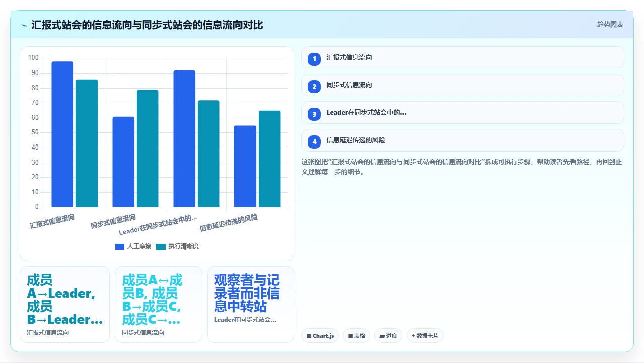The image size is (644, 363).
Task: Open step 4 信息延迟传递的风险
Action: (462, 140)
